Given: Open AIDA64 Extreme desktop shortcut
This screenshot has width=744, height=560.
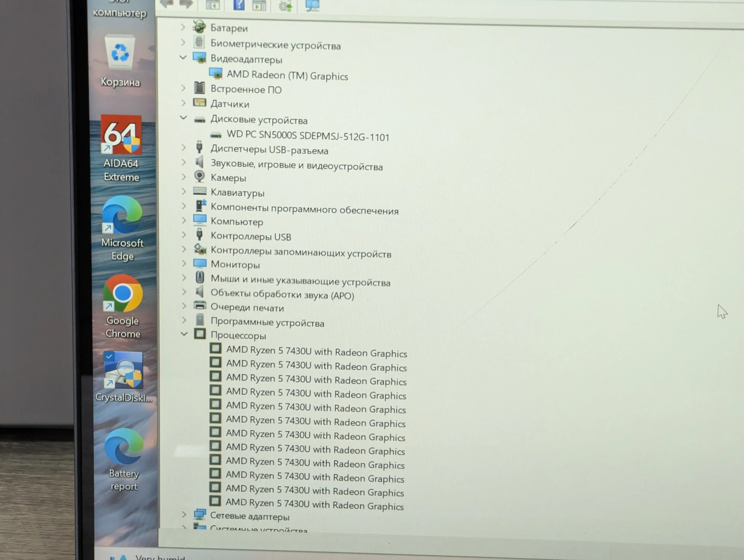Looking at the screenshot, I should (x=121, y=148).
